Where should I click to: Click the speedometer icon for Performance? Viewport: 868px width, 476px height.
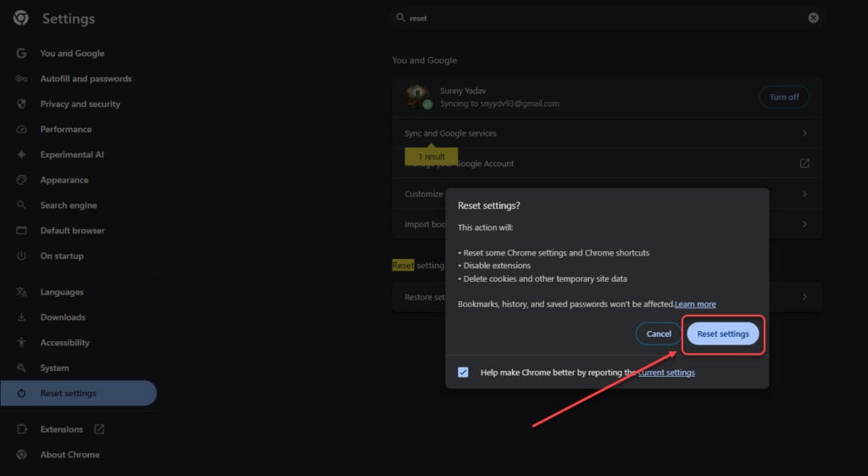click(21, 129)
